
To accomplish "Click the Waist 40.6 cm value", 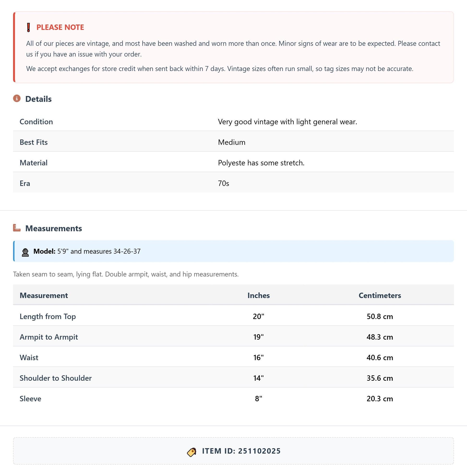I will 380,357.
